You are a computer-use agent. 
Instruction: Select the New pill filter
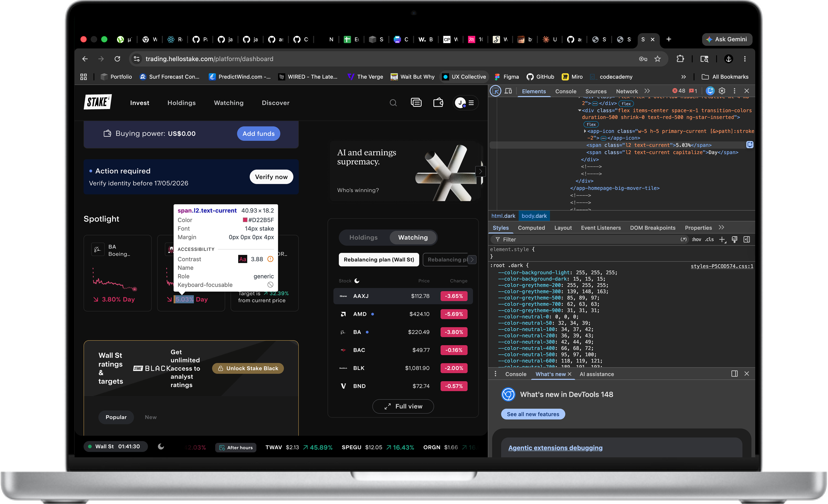tap(151, 417)
